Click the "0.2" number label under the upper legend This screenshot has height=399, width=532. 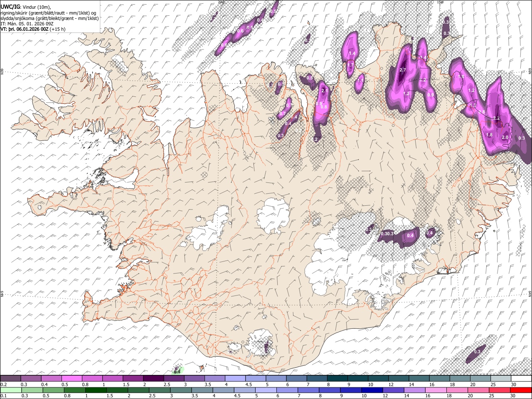coord(3,384)
